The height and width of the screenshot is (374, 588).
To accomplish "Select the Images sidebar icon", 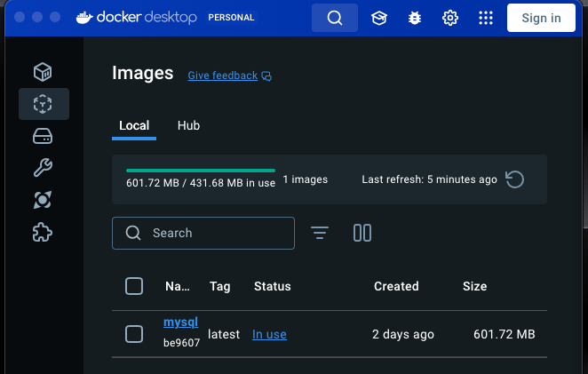I will (44, 104).
